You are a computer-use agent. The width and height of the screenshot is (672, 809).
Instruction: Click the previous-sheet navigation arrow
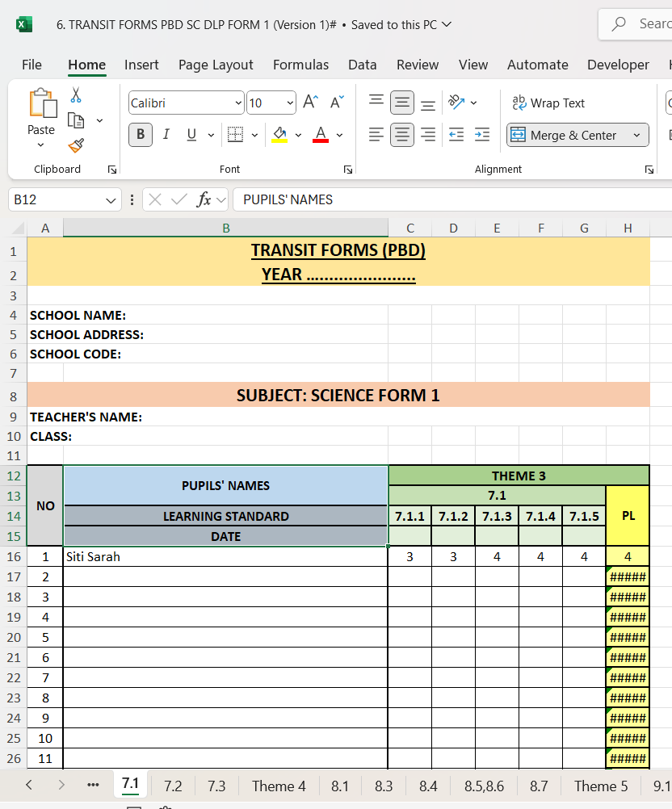[29, 786]
